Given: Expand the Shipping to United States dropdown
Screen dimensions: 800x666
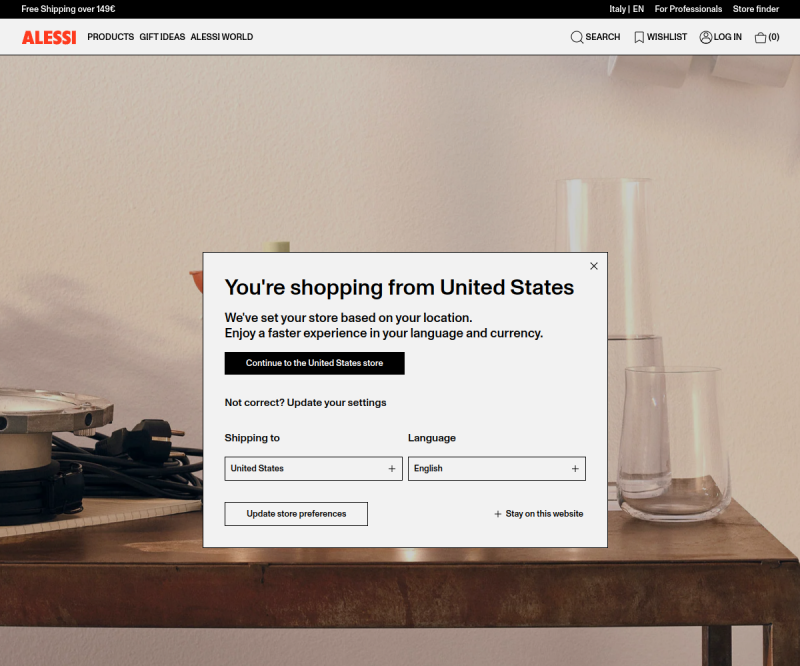Looking at the screenshot, I should [313, 468].
